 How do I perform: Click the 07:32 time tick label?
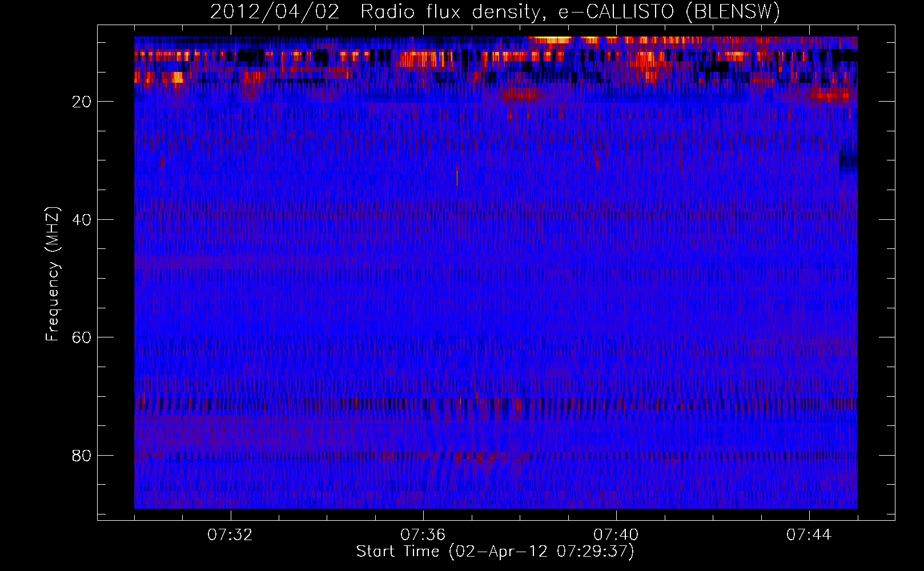(230, 535)
